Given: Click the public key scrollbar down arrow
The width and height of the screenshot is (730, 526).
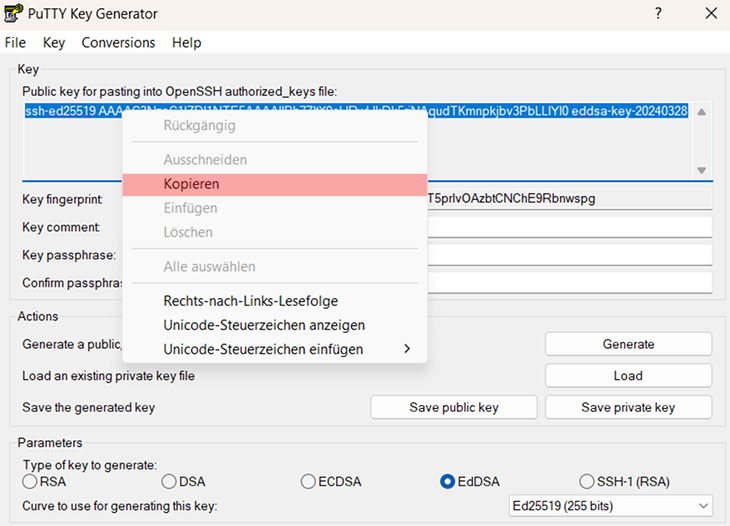Looking at the screenshot, I should pyautogui.click(x=702, y=170).
